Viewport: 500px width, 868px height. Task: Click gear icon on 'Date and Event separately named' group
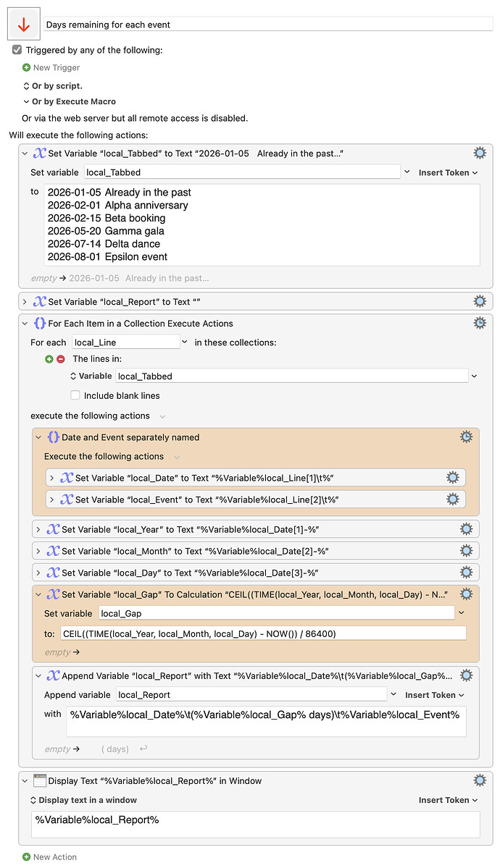tap(467, 437)
